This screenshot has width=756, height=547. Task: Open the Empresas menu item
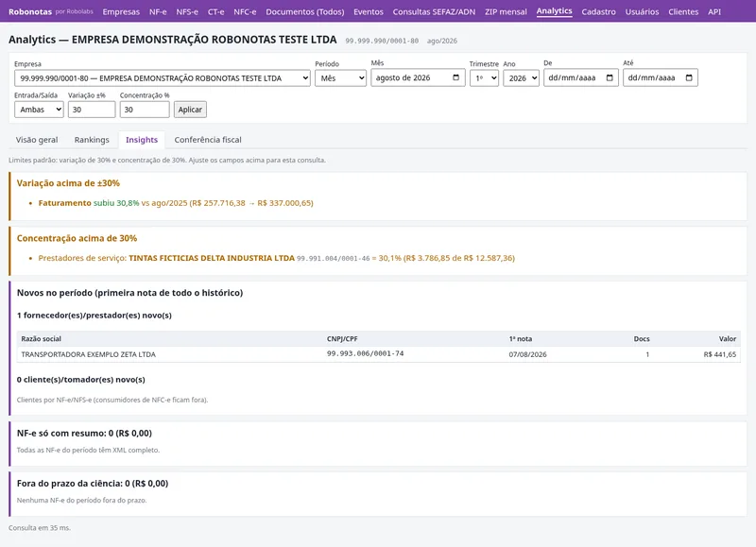(x=121, y=11)
